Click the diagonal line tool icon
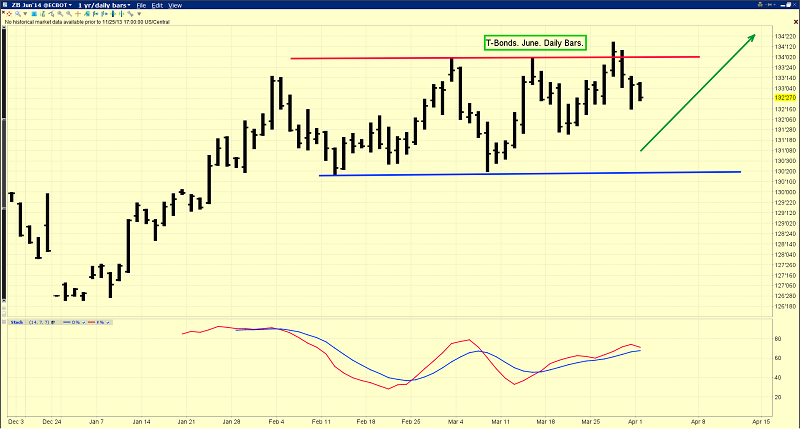This screenshot has width=800, height=435. (130, 14)
